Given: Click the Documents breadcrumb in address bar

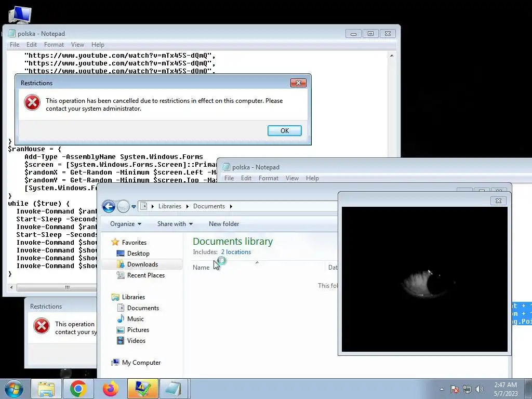Looking at the screenshot, I should click(209, 206).
